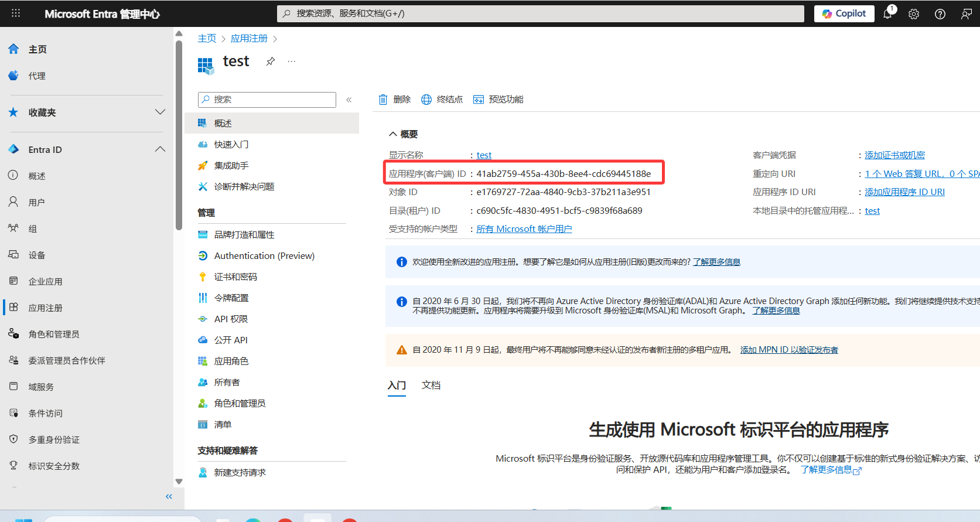Screen dimensions: 980x522
Task: Click the add certificate or secret link
Action: tap(894, 155)
